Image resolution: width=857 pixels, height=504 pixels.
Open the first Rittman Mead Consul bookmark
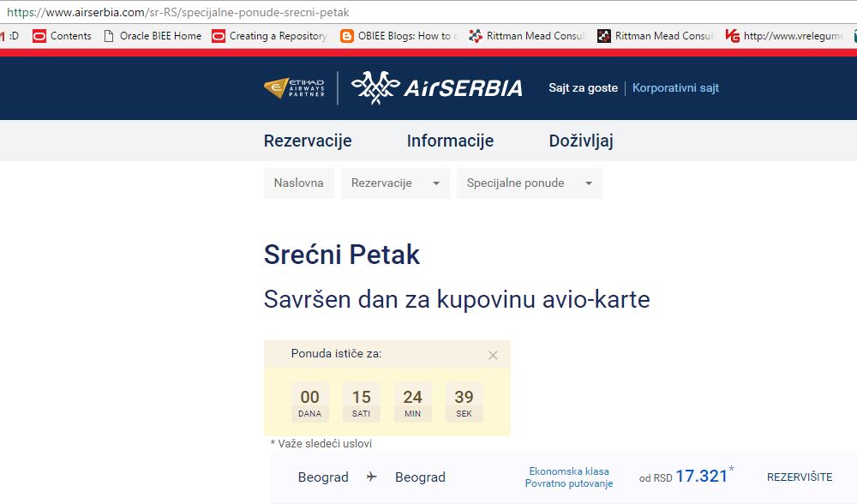click(x=527, y=36)
